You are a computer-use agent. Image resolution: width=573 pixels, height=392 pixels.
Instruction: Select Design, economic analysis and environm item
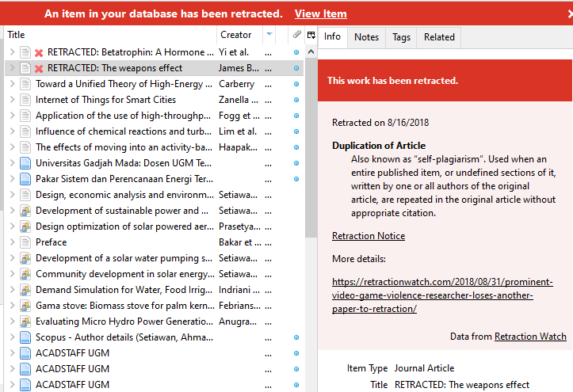(x=155, y=195)
